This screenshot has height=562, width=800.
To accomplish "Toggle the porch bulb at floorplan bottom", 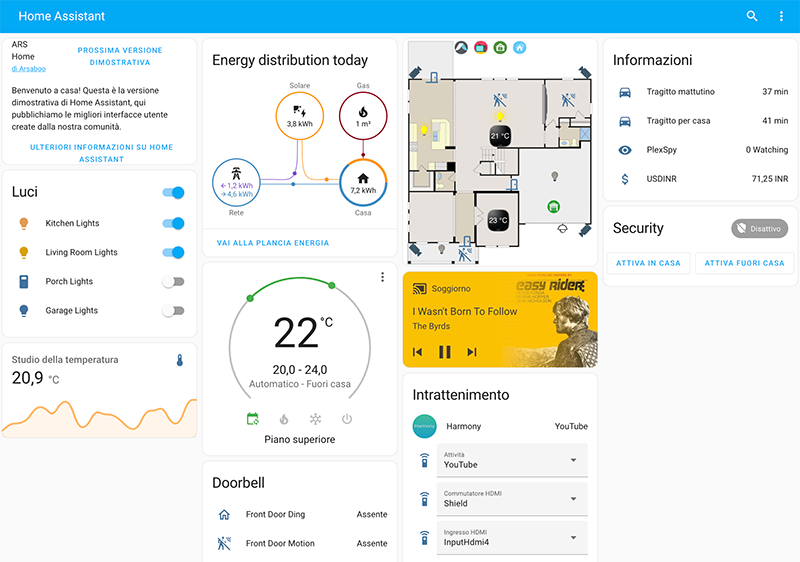I will point(441,249).
